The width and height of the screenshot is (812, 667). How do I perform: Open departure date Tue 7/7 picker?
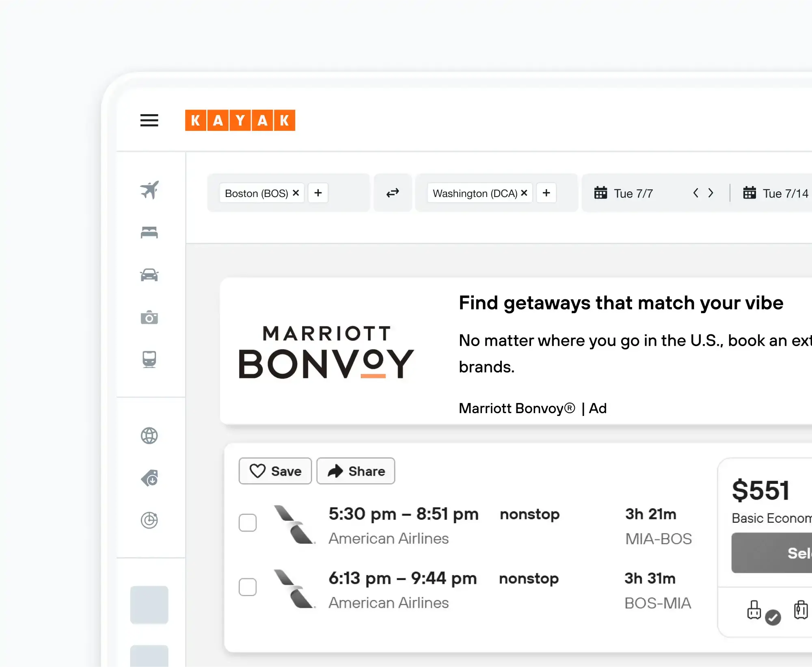[x=624, y=193]
